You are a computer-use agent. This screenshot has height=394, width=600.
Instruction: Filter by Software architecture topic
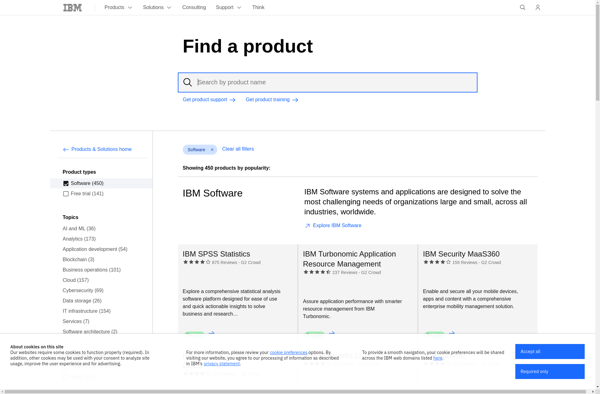pos(90,332)
